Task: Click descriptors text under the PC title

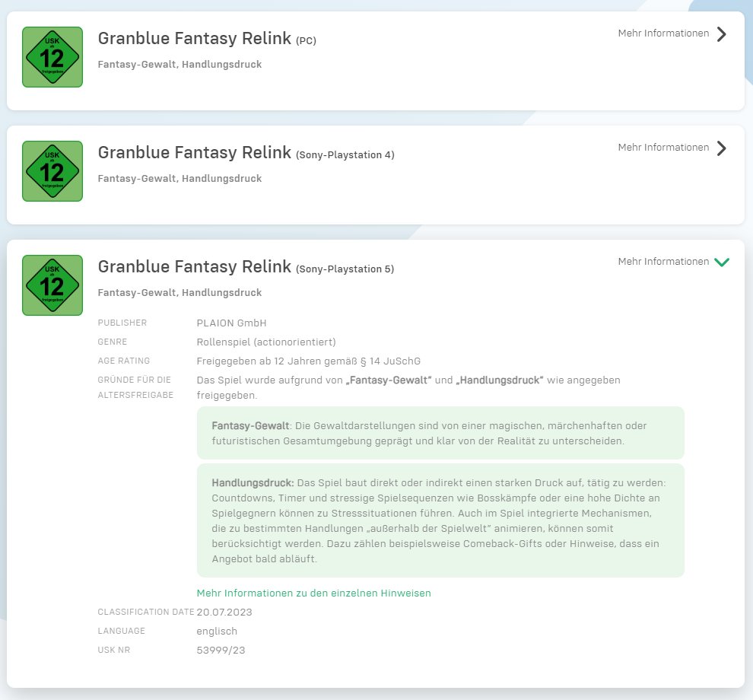Action: 180,65
